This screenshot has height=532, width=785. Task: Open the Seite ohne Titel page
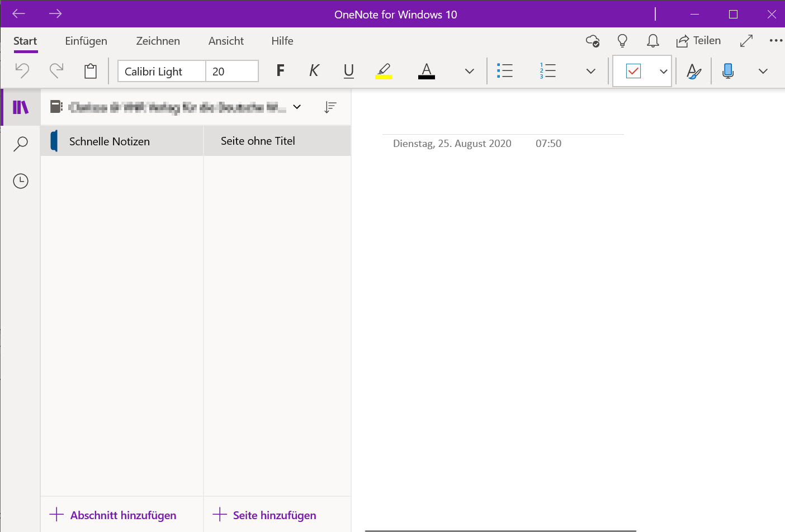click(x=277, y=141)
